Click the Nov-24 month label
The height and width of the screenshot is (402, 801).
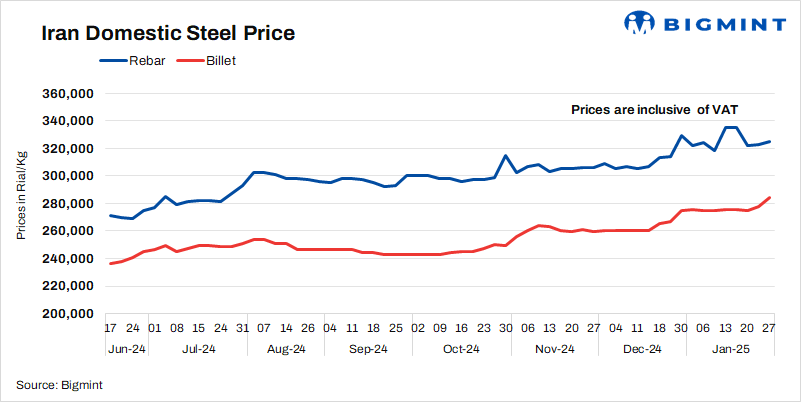coord(554,349)
